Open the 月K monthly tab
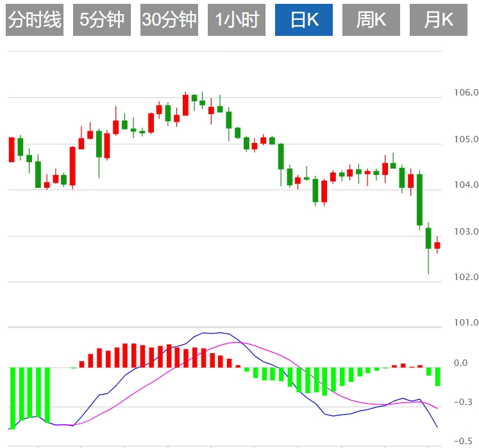Screen dimensions: 479x448 pyautogui.click(x=439, y=20)
